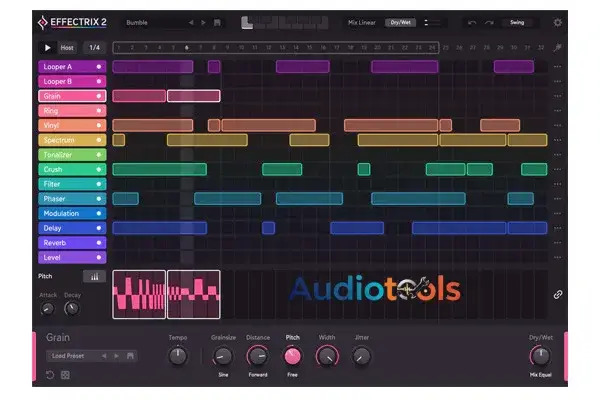The height and width of the screenshot is (400, 600).
Task: Open Looper A row options dots
Action: click(558, 67)
